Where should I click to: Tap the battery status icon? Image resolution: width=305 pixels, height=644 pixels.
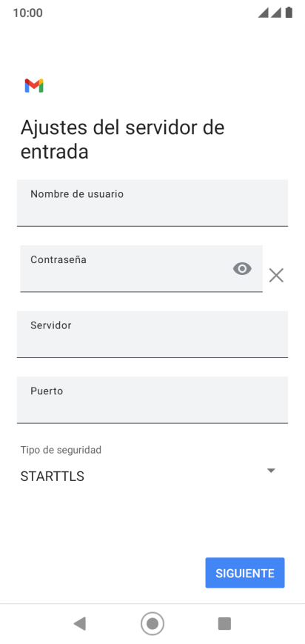[x=289, y=13]
